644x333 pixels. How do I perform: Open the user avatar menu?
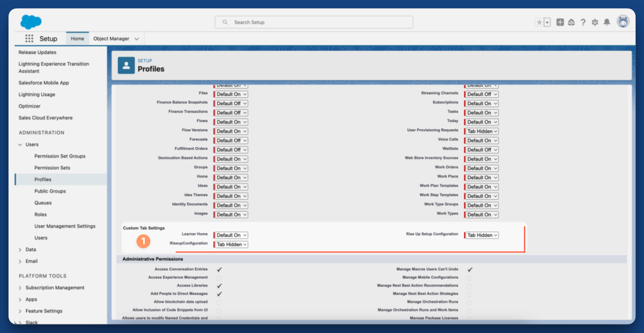pos(623,22)
